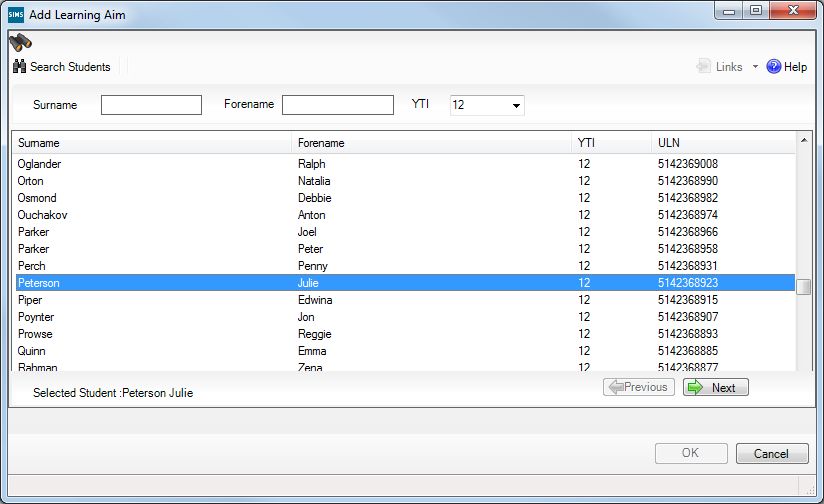This screenshot has height=504, width=824.
Task: Click the scrollbar up arrow in list
Action: (804, 140)
